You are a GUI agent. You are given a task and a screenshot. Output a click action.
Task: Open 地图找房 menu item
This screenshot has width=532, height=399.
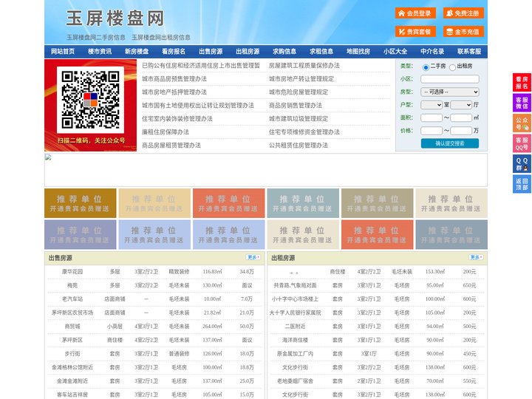(358, 52)
